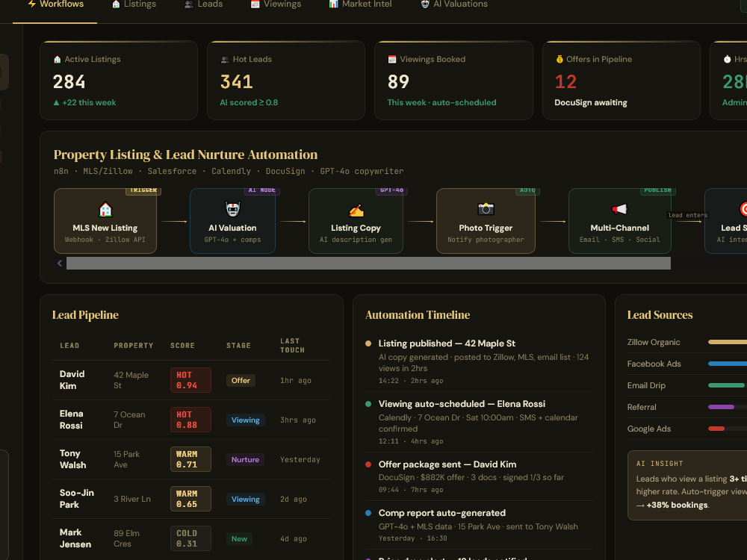
Task: Open the Workflows tab
Action: pos(55,4)
